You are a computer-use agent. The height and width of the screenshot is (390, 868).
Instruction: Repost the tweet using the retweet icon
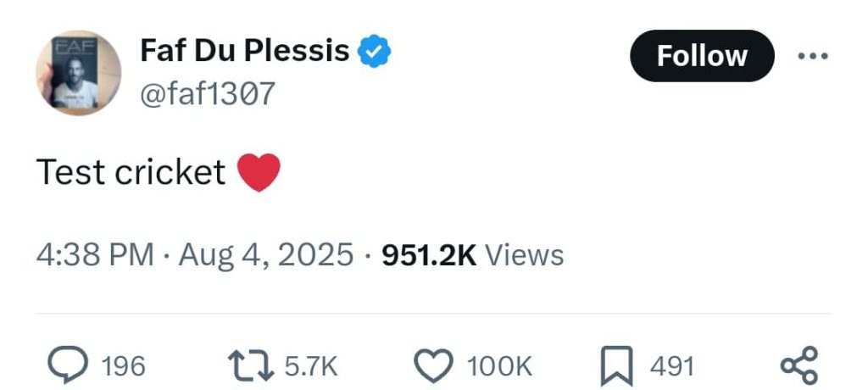tap(249, 365)
